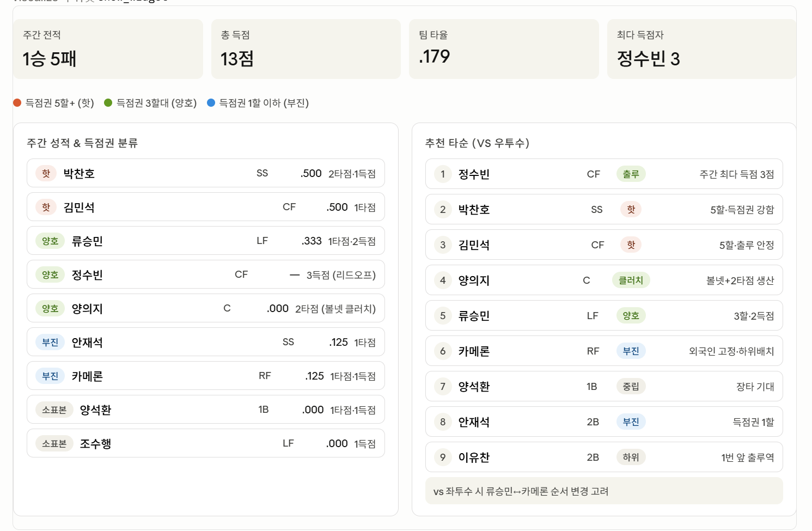Click batting order number 7 circle
812x531 pixels.
pos(443,387)
